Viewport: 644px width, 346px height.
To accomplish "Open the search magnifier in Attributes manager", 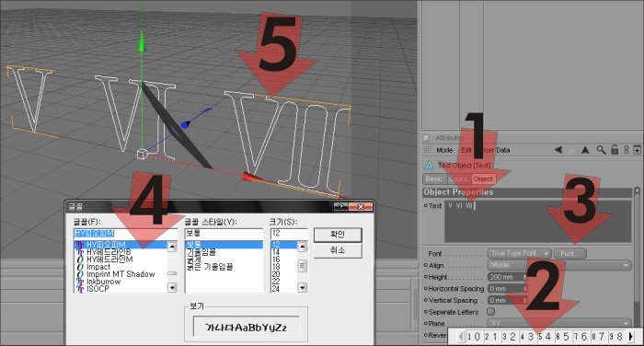I will tap(601, 150).
